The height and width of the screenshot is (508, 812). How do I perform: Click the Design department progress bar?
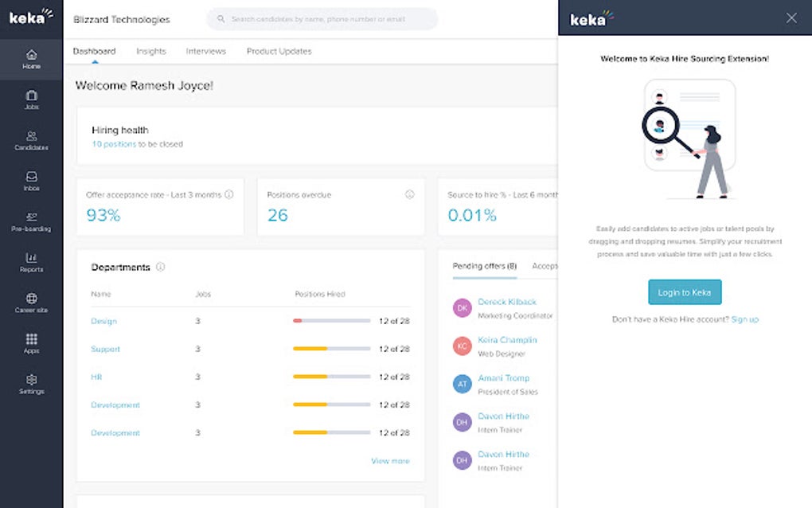coord(331,321)
